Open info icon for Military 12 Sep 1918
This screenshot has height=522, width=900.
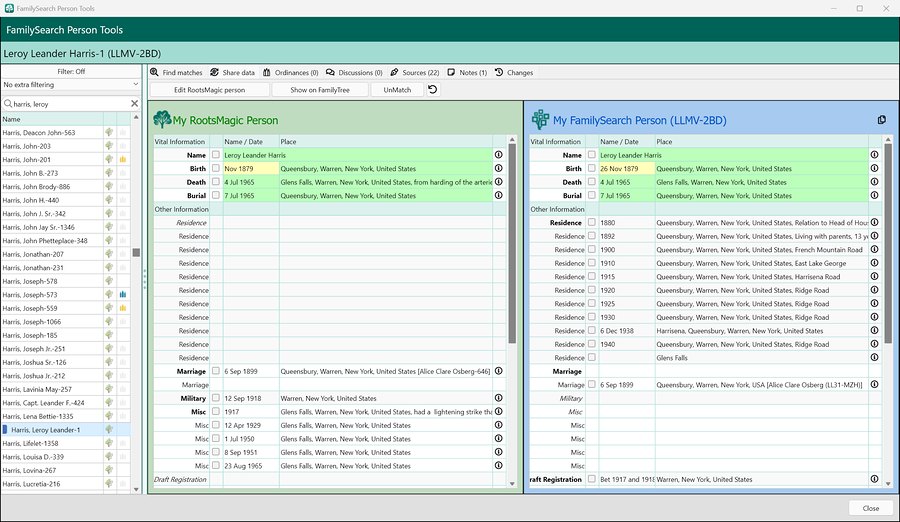[x=498, y=398]
